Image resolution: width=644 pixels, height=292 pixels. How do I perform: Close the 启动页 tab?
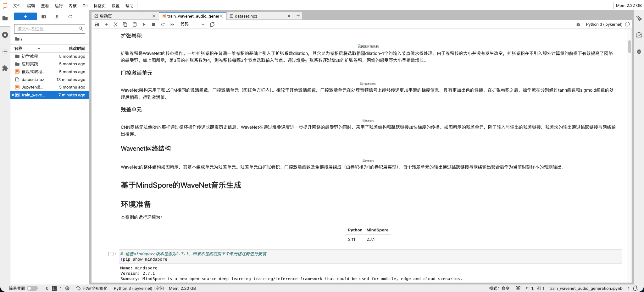tap(154, 16)
